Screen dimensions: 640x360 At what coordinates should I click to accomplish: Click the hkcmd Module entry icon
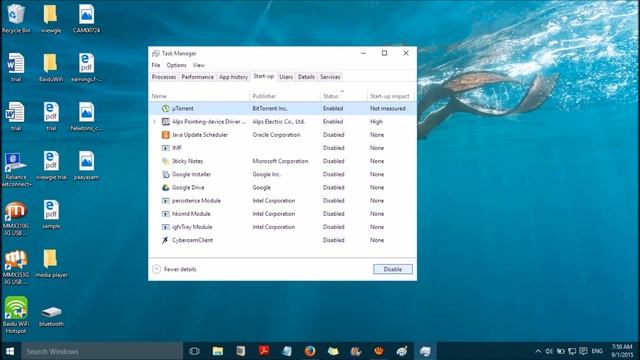pos(165,214)
